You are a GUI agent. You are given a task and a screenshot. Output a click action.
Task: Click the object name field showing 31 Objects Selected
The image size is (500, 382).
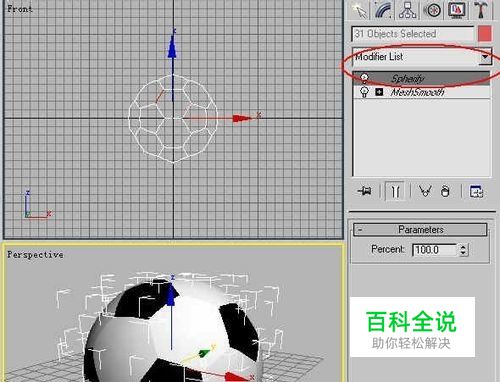(413, 34)
